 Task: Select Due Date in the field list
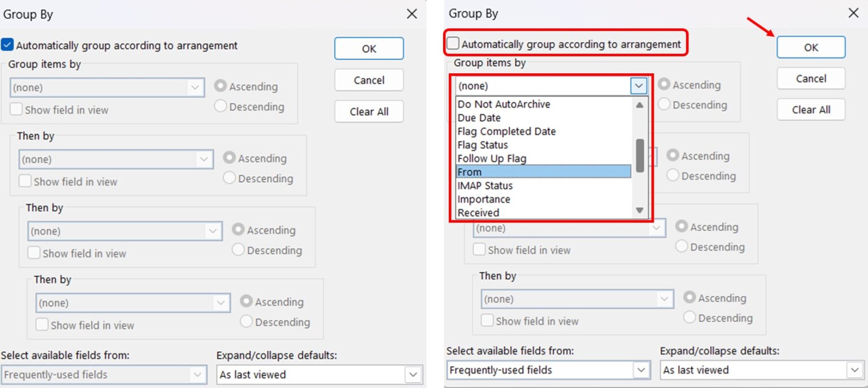tap(544, 118)
